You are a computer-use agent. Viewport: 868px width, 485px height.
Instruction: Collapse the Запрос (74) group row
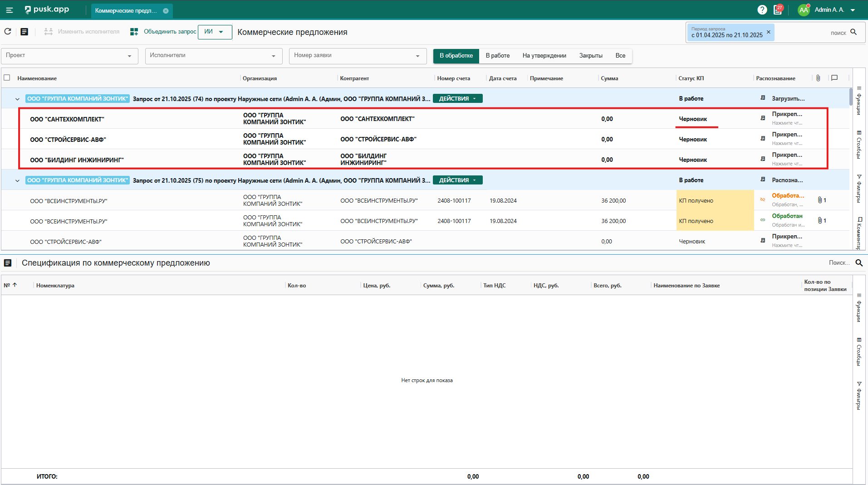[17, 99]
